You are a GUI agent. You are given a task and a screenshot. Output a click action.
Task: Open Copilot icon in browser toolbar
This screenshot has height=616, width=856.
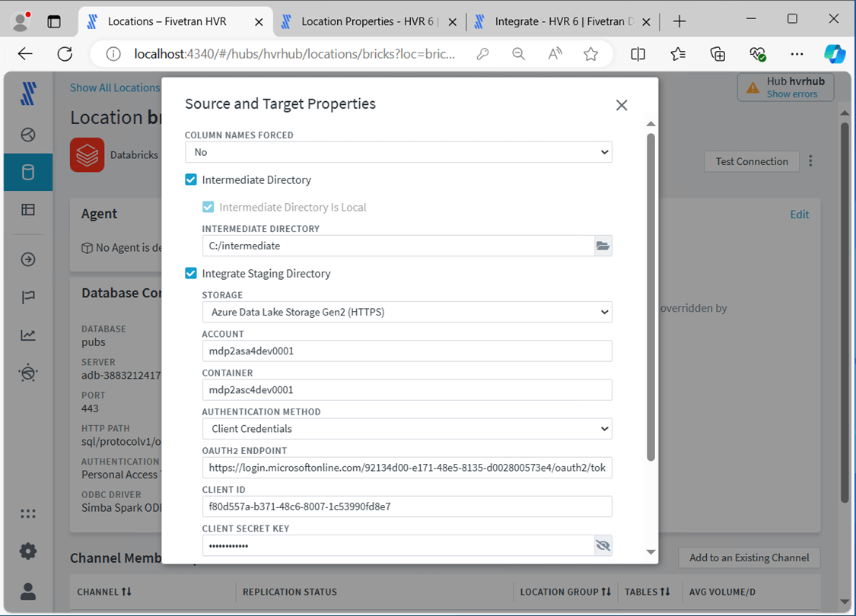835,54
